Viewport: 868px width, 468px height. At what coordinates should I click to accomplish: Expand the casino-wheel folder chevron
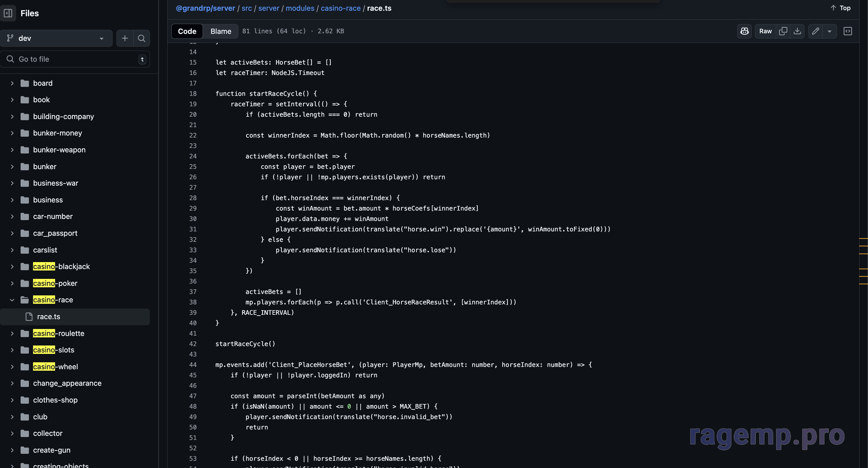[x=12, y=367]
